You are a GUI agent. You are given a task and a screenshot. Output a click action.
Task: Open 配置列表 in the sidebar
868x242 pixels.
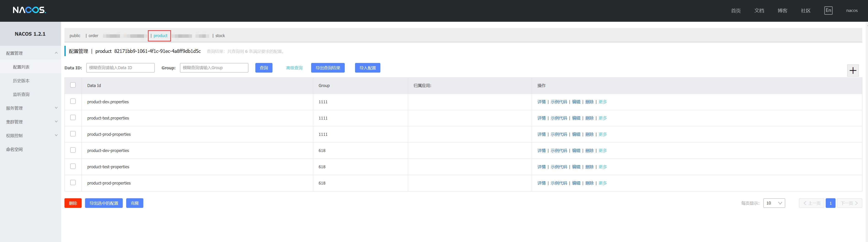click(21, 67)
